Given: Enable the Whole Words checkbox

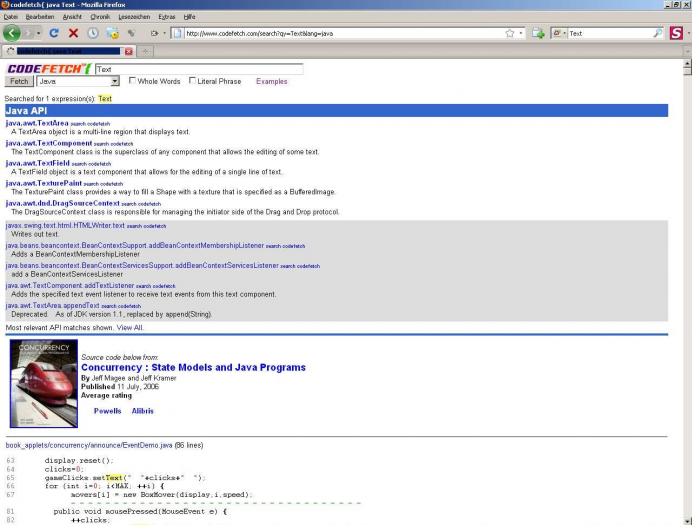Looking at the screenshot, I should click(132, 80).
